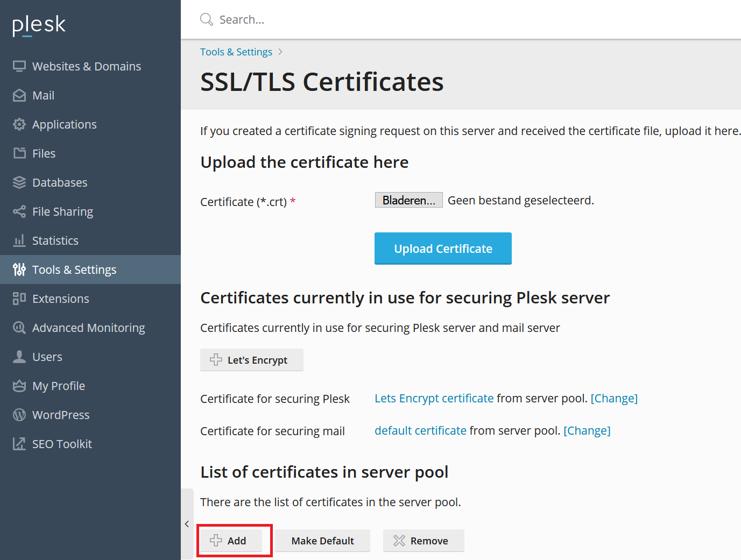Click the 'List of certificates in server pool' heading
The height and width of the screenshot is (560, 741).
tap(324, 472)
